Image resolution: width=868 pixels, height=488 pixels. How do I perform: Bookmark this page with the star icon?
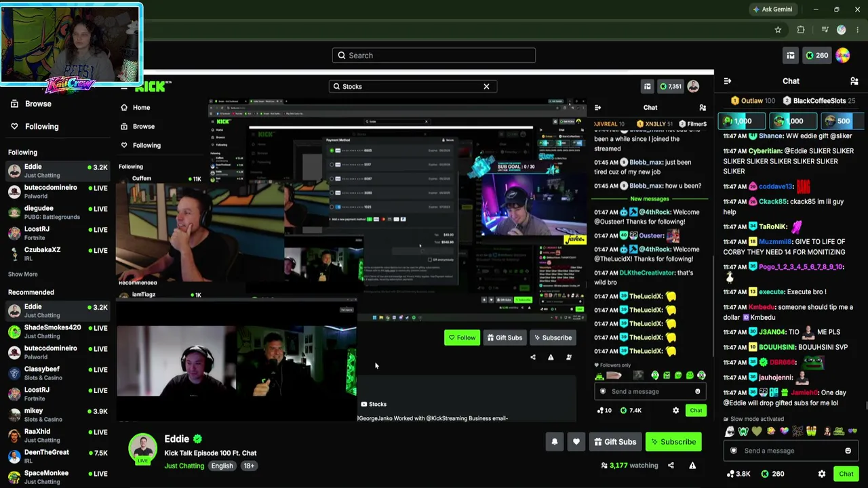(x=778, y=30)
